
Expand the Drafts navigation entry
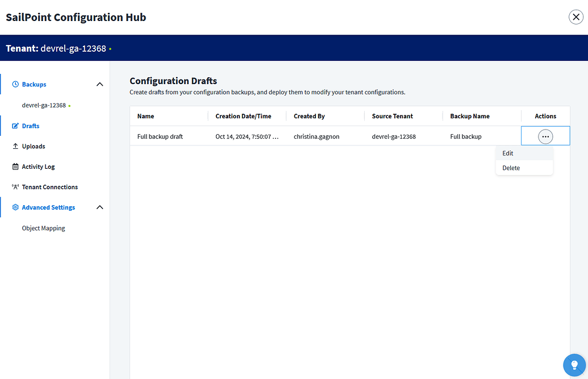tap(30, 126)
